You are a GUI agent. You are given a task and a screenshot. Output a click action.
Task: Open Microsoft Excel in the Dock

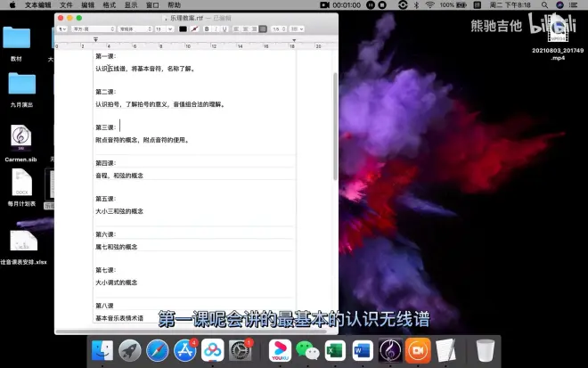tap(335, 350)
